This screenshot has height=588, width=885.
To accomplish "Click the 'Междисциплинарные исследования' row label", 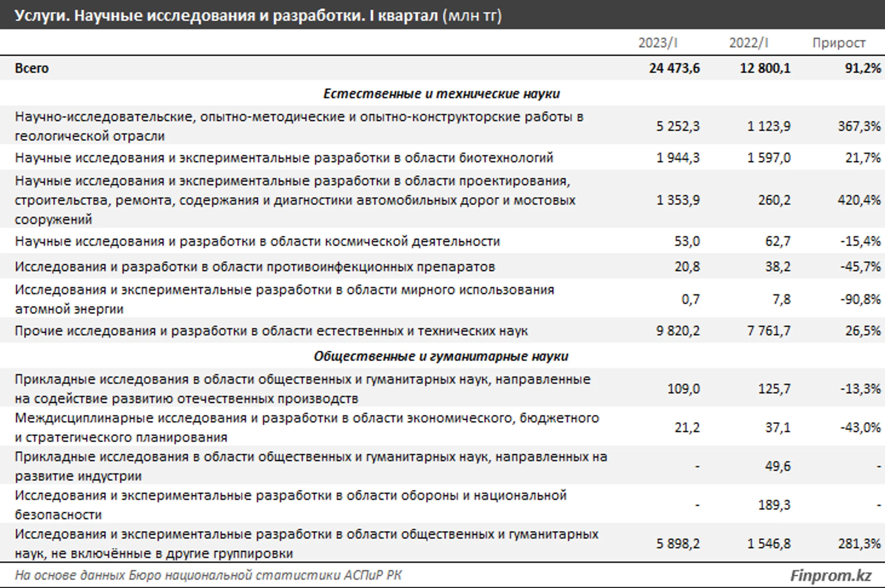I will (x=307, y=427).
